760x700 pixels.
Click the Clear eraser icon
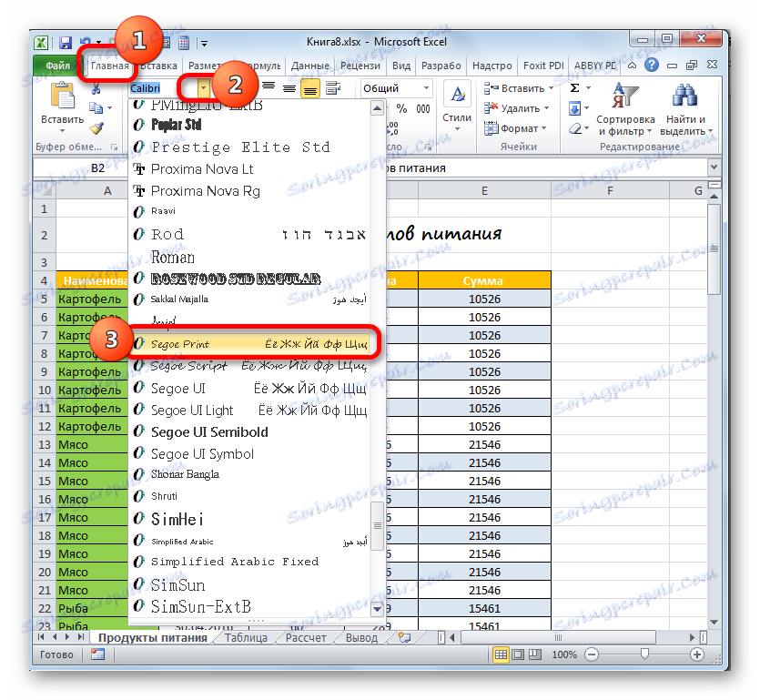click(575, 128)
